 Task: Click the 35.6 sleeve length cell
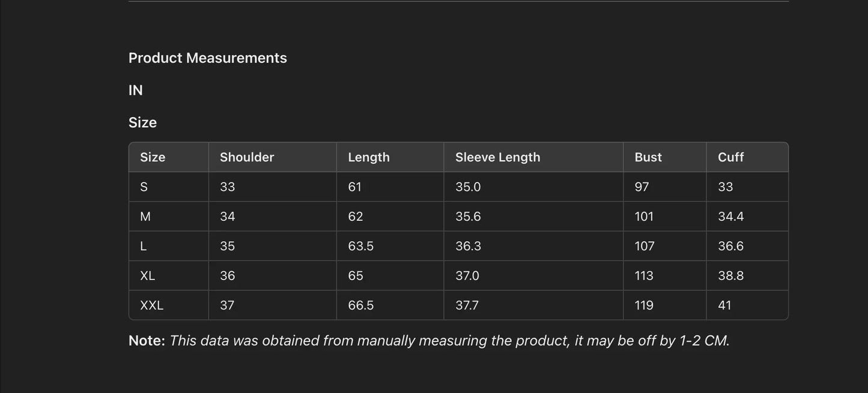coord(468,217)
